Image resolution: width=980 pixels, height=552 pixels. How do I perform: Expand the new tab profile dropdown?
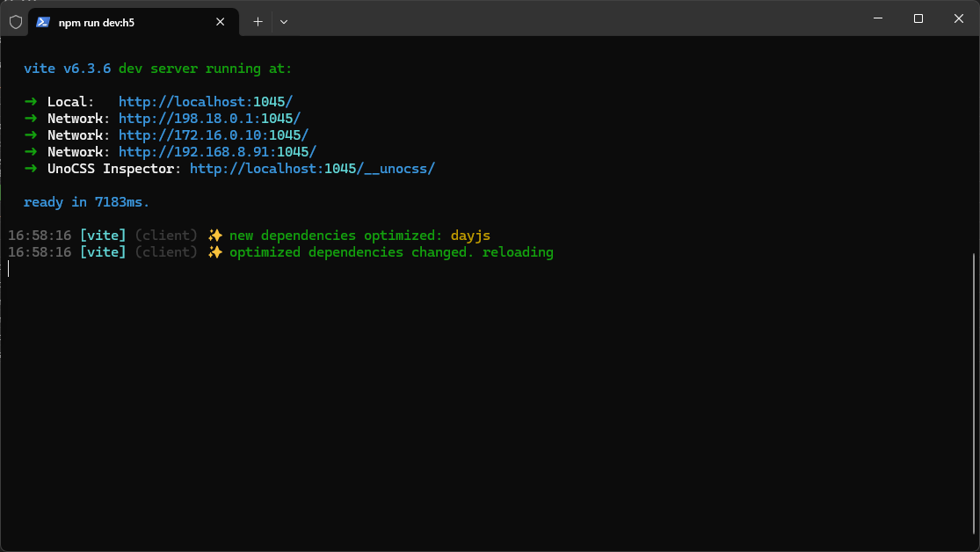[x=283, y=22]
